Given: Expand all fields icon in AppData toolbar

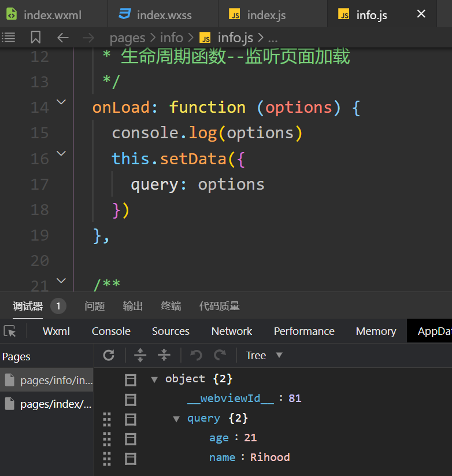Looking at the screenshot, I should tap(140, 355).
